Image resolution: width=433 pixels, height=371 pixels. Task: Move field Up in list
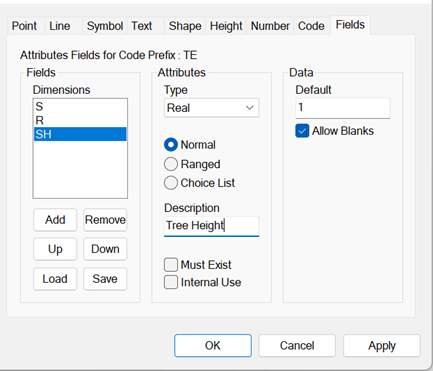[55, 249]
